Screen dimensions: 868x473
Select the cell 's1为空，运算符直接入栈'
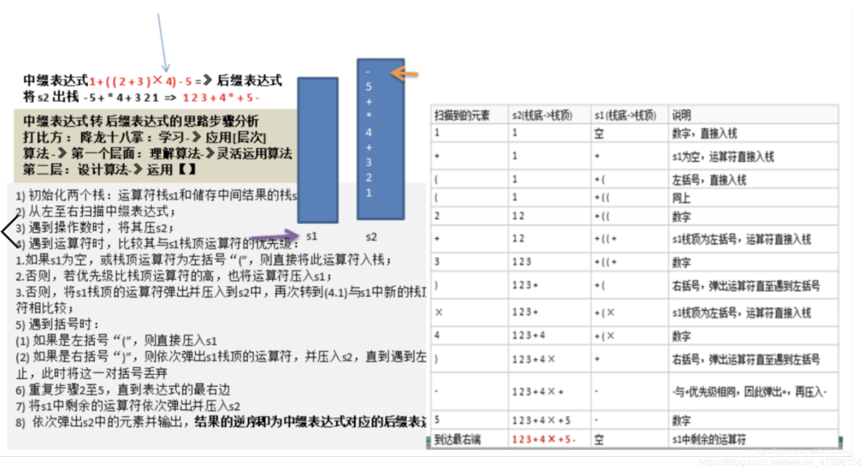pyautogui.click(x=722, y=157)
